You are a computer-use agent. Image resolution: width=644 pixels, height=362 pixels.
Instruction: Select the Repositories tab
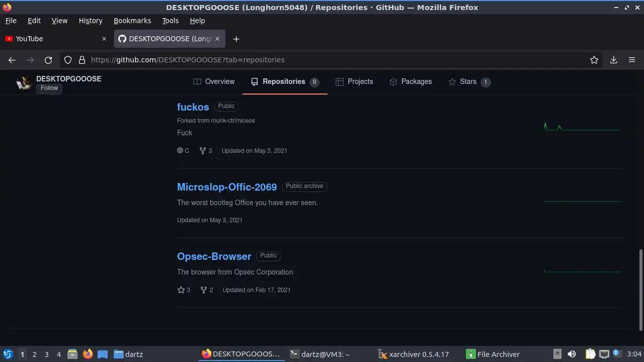point(285,81)
